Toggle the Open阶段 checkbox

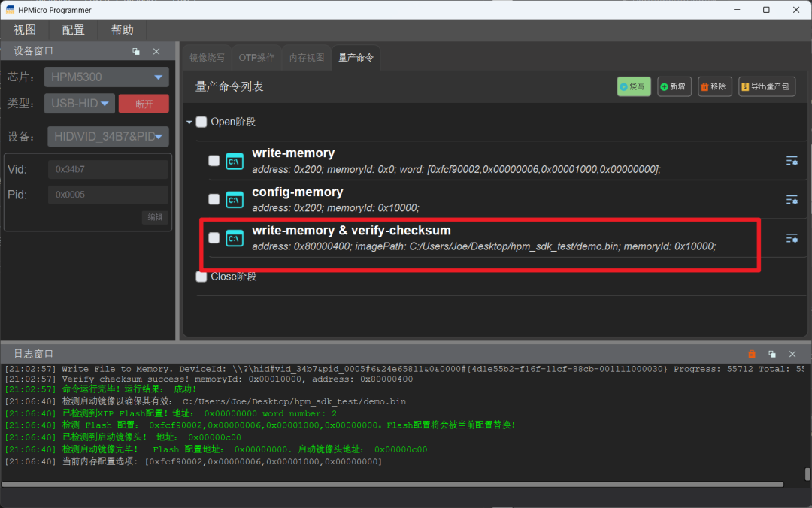tap(201, 122)
